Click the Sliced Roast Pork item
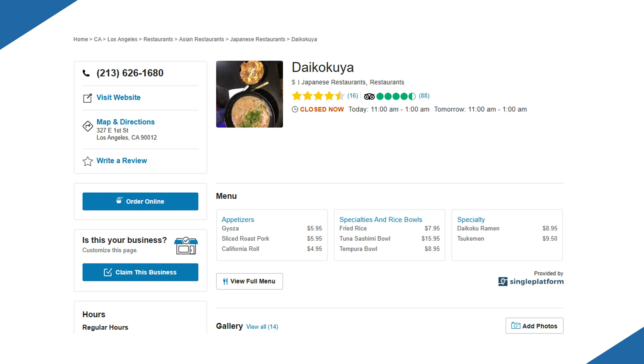 245,239
